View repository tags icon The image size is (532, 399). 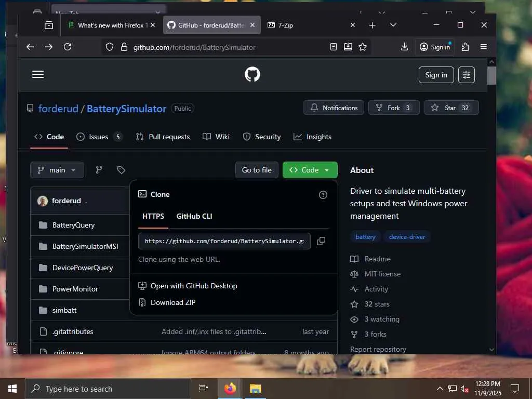coord(121,170)
